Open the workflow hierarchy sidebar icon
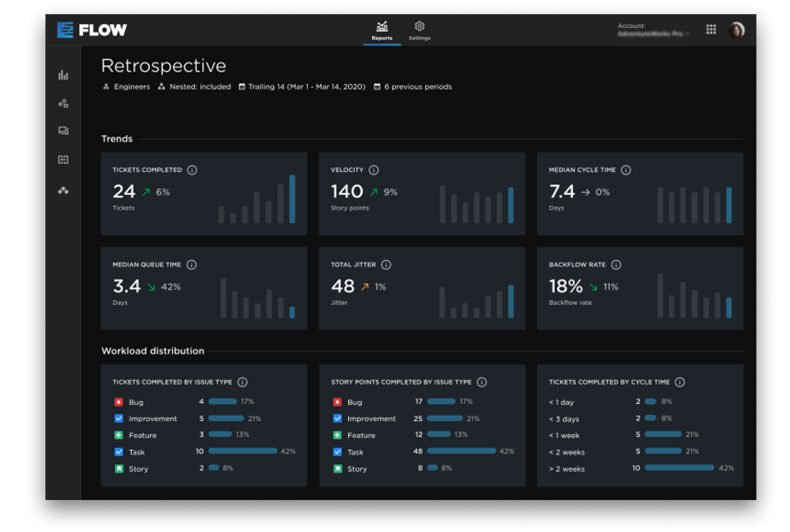The height and width of the screenshot is (532, 790). (x=64, y=103)
